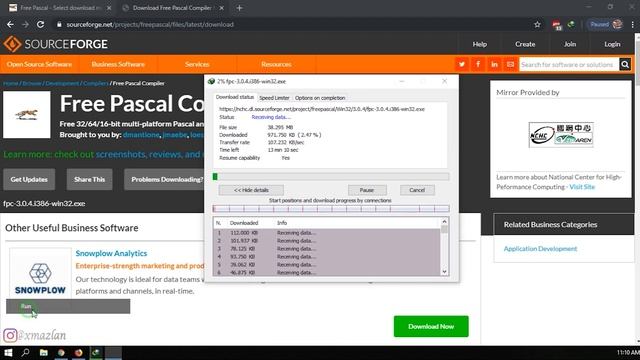Open the Options on completion tab

click(x=320, y=98)
